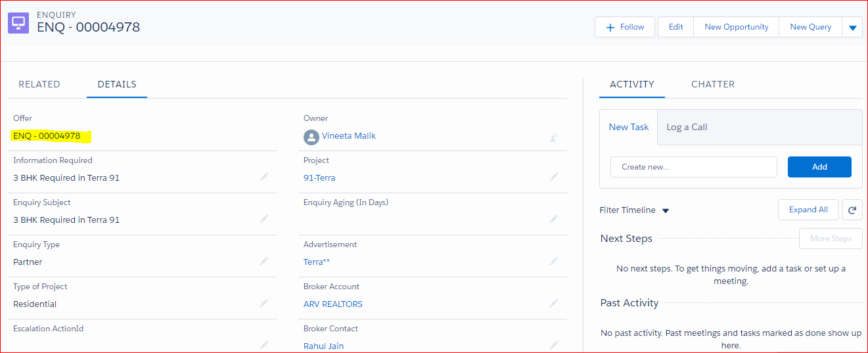The width and height of the screenshot is (868, 353).
Task: Edit Project field via pencil icon
Action: tap(554, 177)
